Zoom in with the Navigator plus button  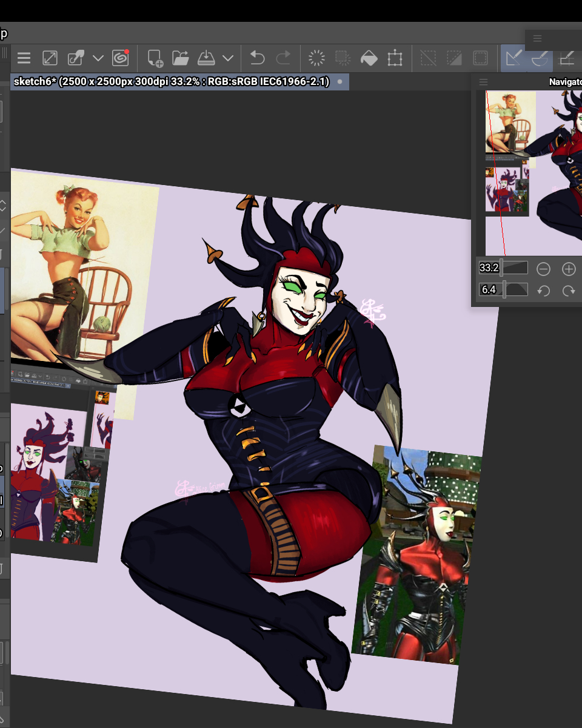568,269
